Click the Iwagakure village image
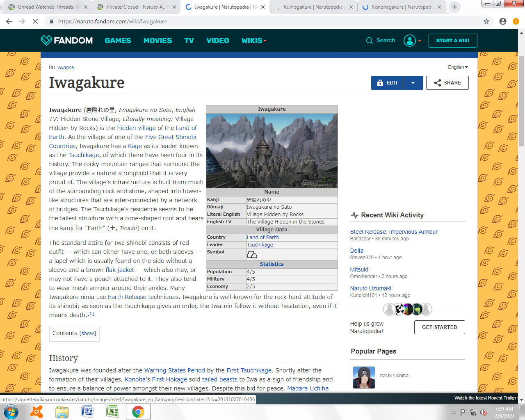The width and height of the screenshot is (525, 420). pos(272,151)
